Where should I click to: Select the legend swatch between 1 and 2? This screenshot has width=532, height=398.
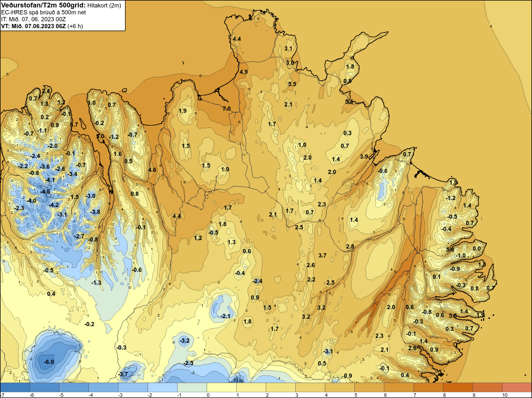(x=251, y=387)
